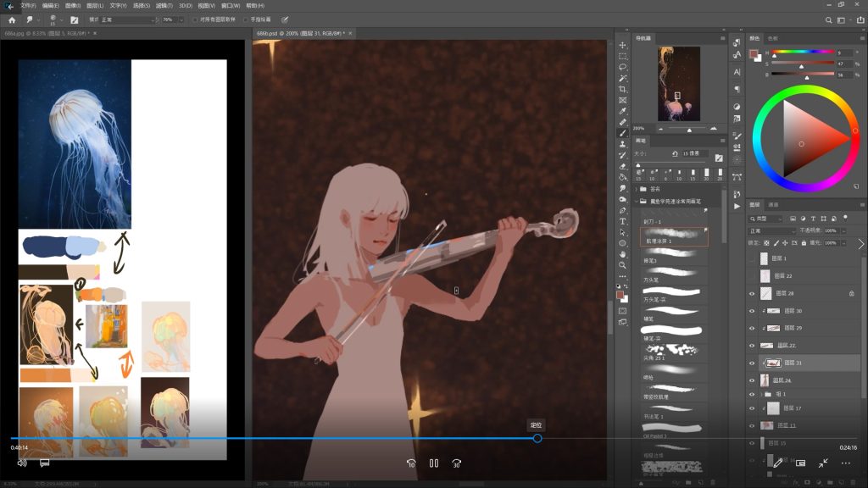Image resolution: width=868 pixels, height=488 pixels.
Task: Enable the 对所有图层取样 checkbox
Action: tap(195, 19)
